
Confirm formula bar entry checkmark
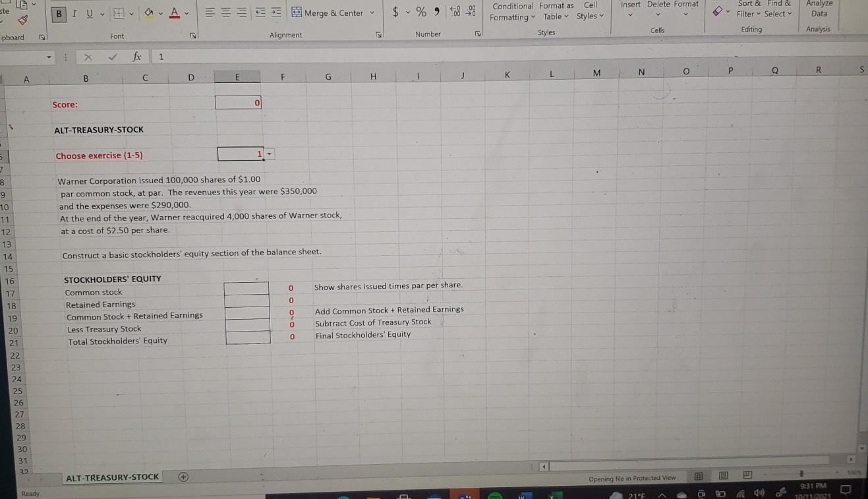pyautogui.click(x=113, y=57)
